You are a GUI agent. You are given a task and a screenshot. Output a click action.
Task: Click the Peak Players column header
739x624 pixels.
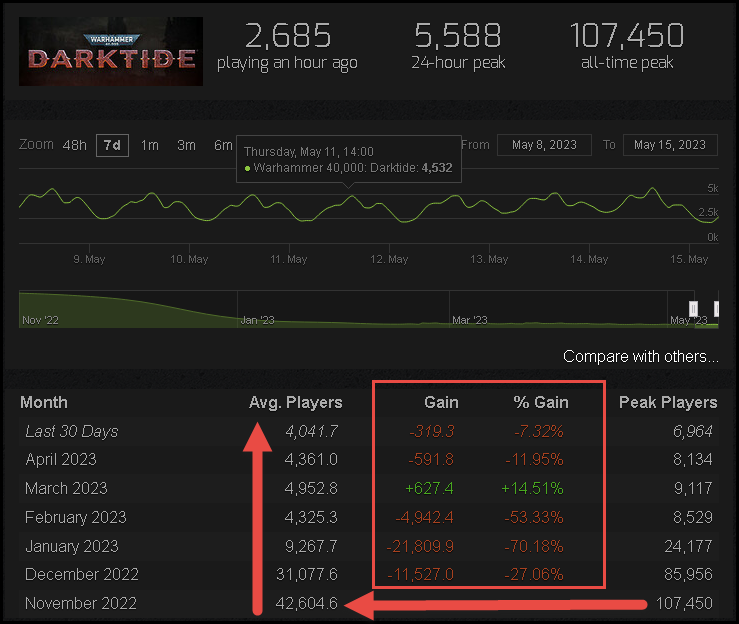click(668, 402)
